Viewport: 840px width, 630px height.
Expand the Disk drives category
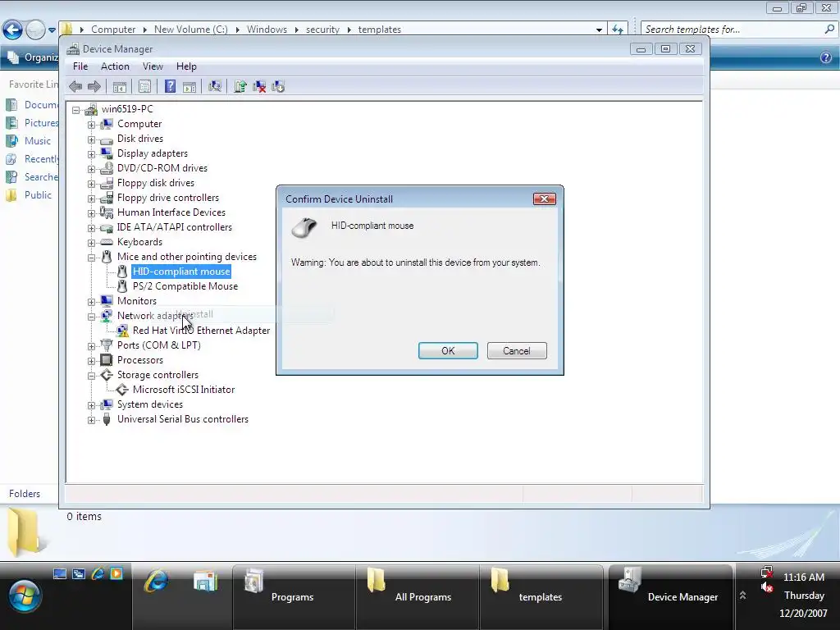(92, 139)
